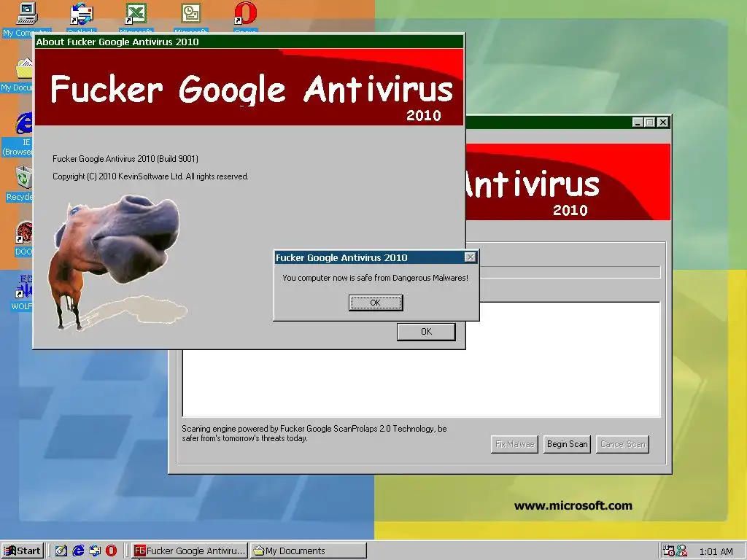Click the network connection tray icon
This screenshot has height=560, width=747.
(682, 551)
